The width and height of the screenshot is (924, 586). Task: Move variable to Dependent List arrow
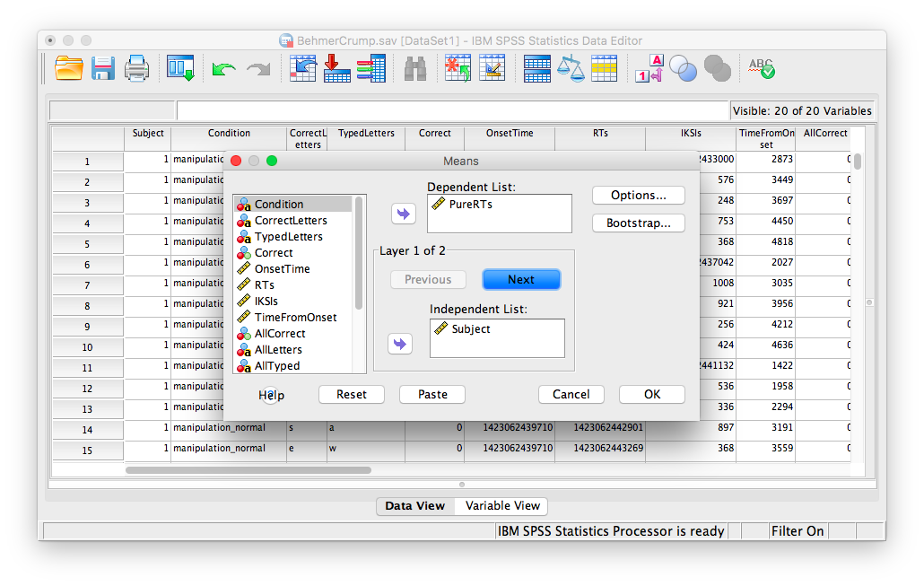404,214
